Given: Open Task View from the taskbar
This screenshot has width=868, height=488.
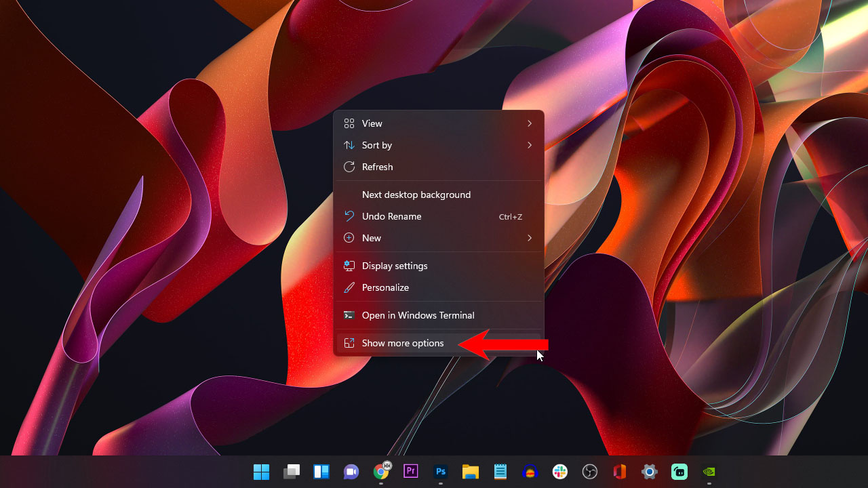Looking at the screenshot, I should 292,471.
